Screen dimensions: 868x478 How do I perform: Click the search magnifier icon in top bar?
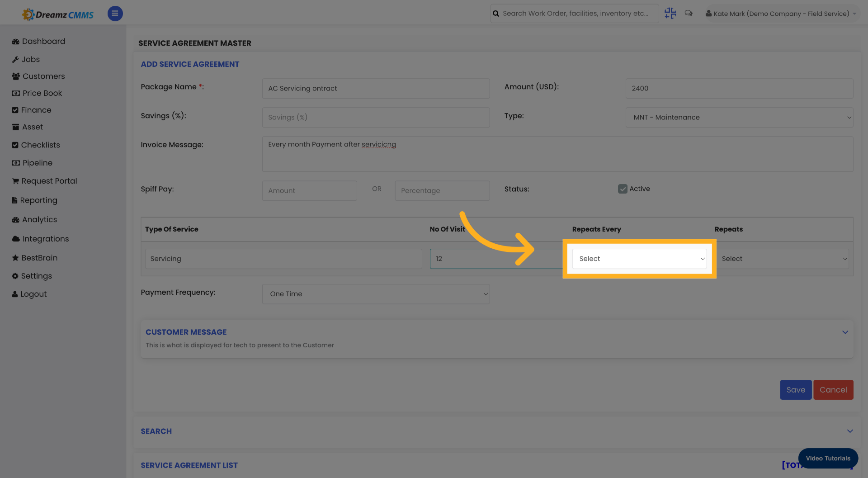(x=496, y=13)
